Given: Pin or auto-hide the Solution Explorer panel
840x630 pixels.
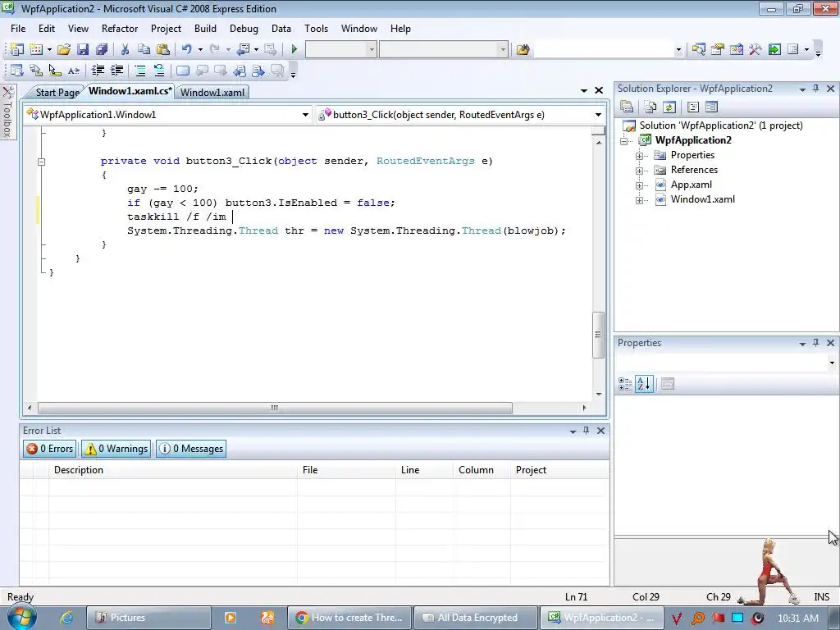Looking at the screenshot, I should (816, 89).
